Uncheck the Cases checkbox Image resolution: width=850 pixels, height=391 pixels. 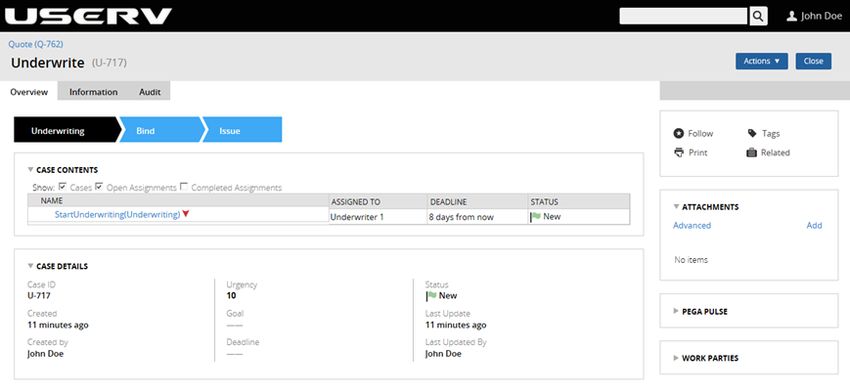(63, 187)
